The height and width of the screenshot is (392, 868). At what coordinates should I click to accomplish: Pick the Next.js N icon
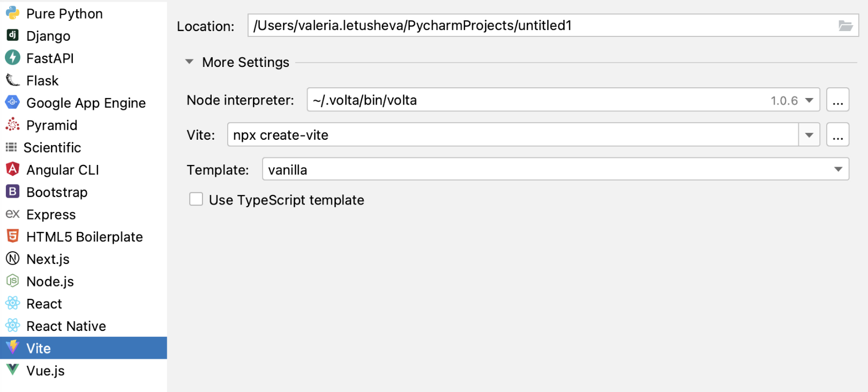click(x=12, y=258)
